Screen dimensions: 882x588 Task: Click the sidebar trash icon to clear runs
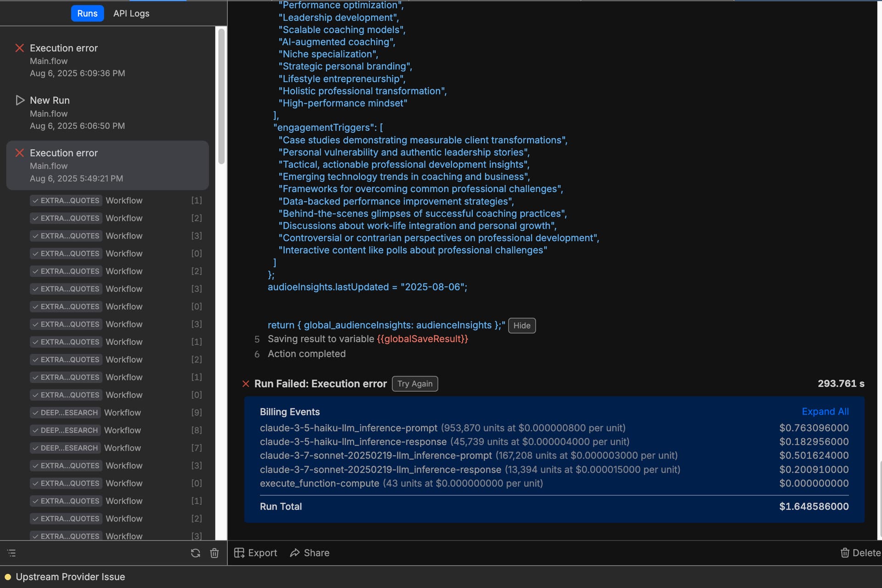tap(215, 553)
